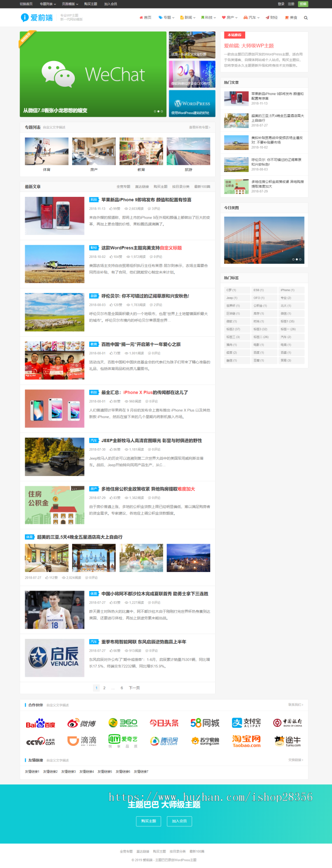Open the 58同城 partner logo

[205, 723]
